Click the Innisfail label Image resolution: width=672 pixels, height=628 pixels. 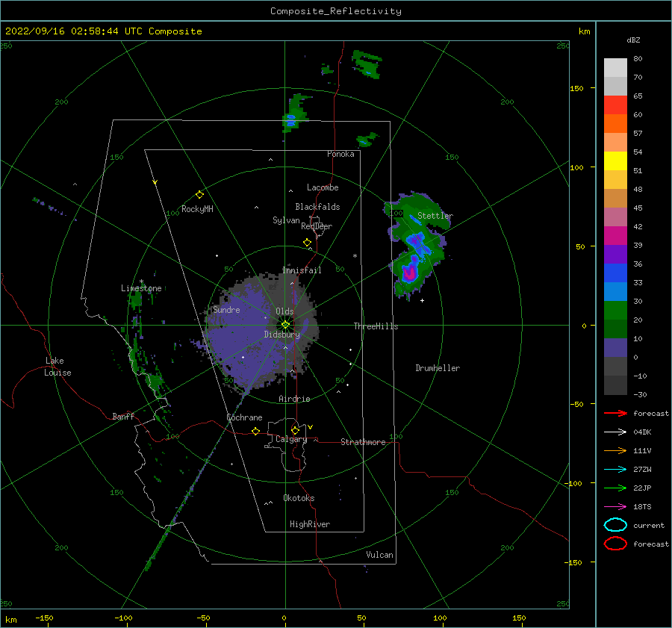click(302, 270)
